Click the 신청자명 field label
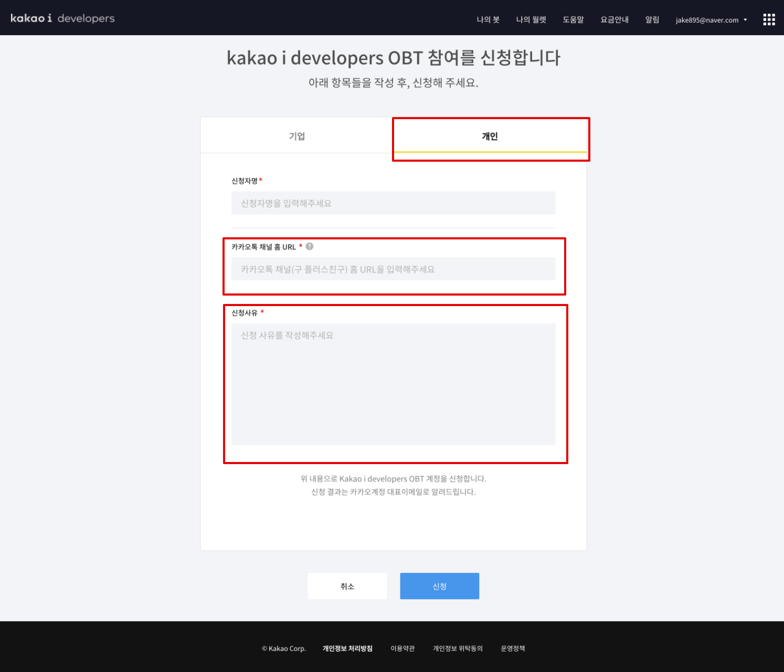This screenshot has width=784, height=672. [245, 181]
